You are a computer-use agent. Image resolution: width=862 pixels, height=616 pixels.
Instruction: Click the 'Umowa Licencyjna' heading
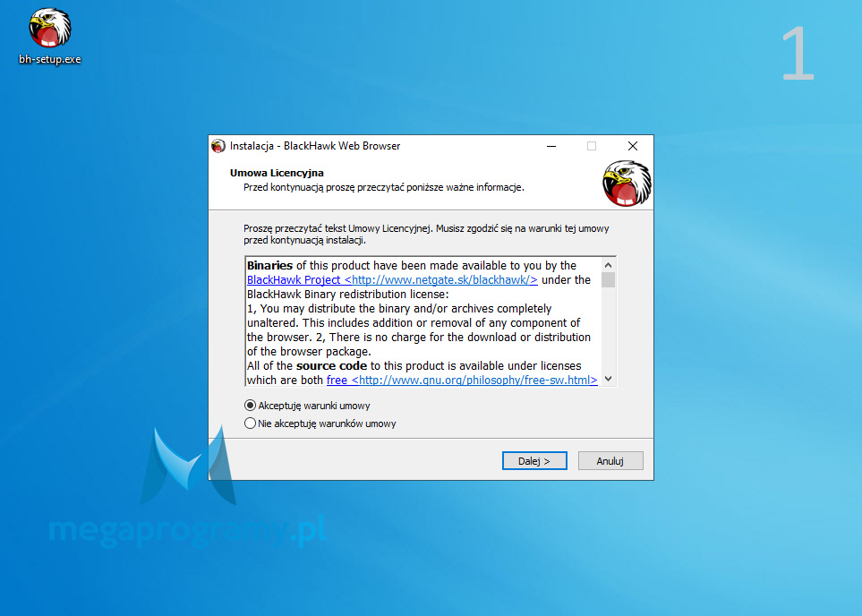tap(277, 173)
